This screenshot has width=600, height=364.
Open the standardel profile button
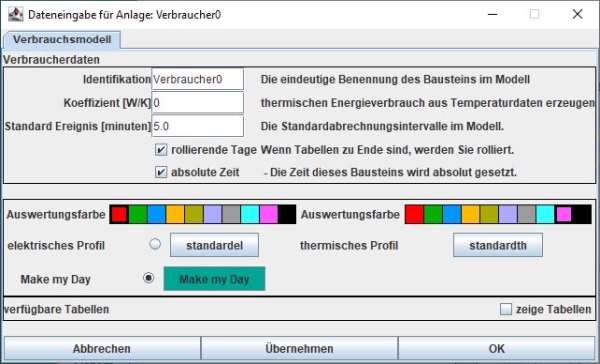coord(214,245)
